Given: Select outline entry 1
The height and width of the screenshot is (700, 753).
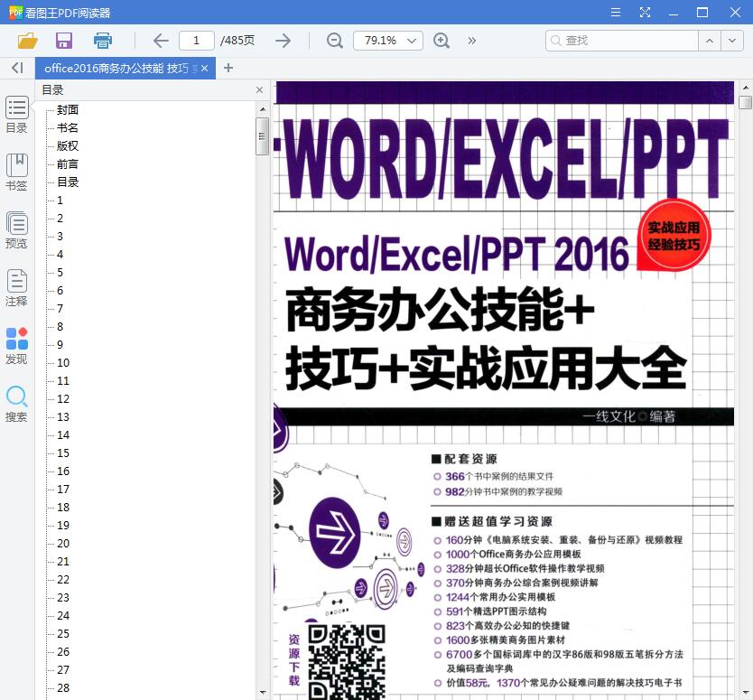Looking at the screenshot, I should (x=60, y=200).
